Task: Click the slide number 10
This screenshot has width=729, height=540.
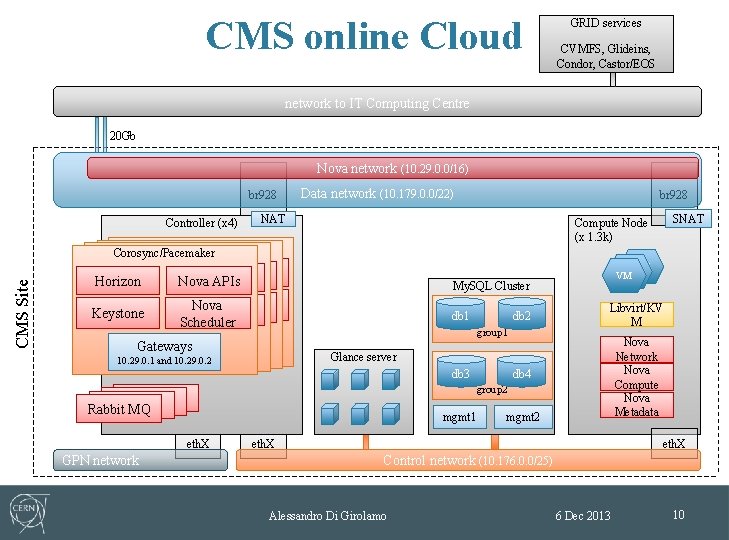Action: click(x=678, y=514)
